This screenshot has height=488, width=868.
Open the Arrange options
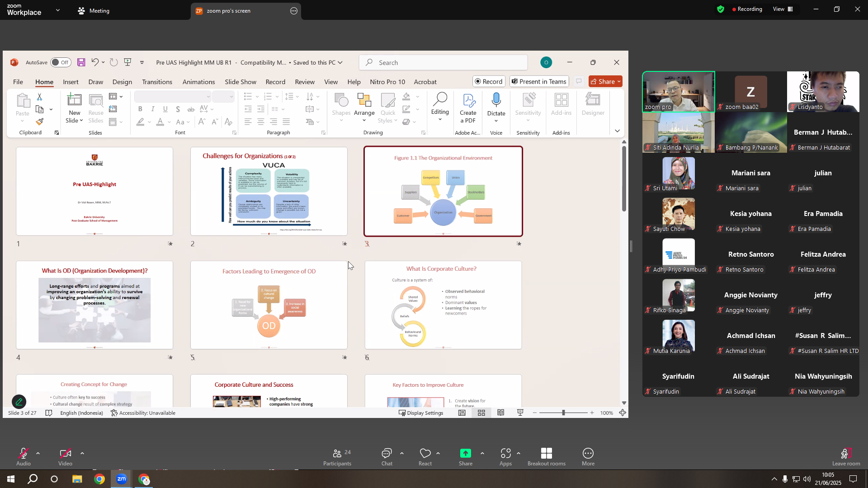click(x=364, y=107)
